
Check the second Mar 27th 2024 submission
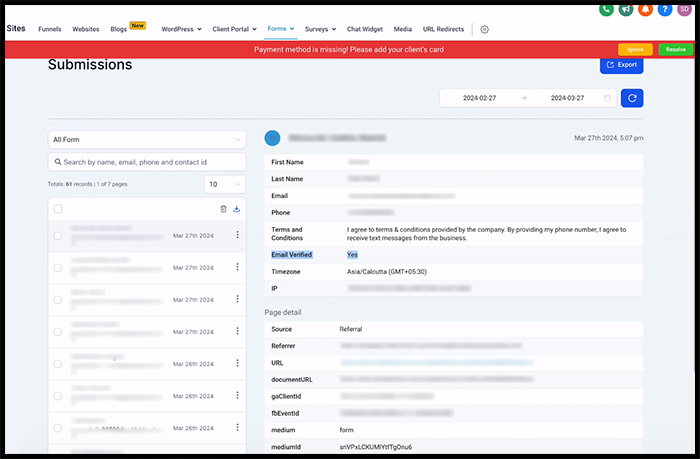point(58,268)
